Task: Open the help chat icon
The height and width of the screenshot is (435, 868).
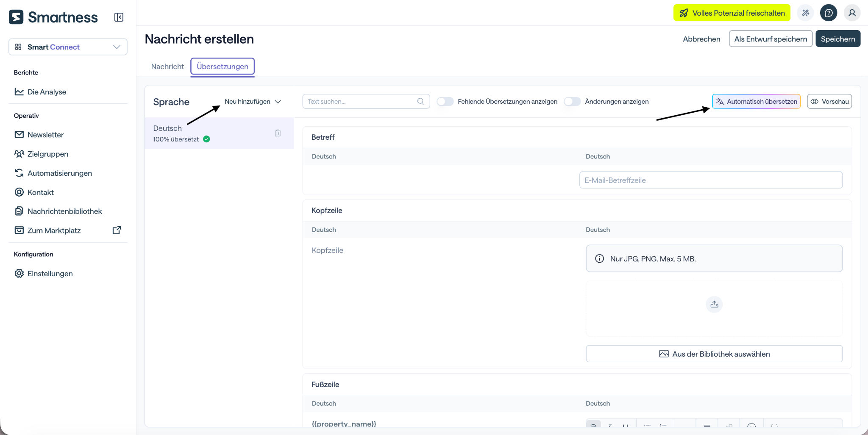Action: (829, 13)
